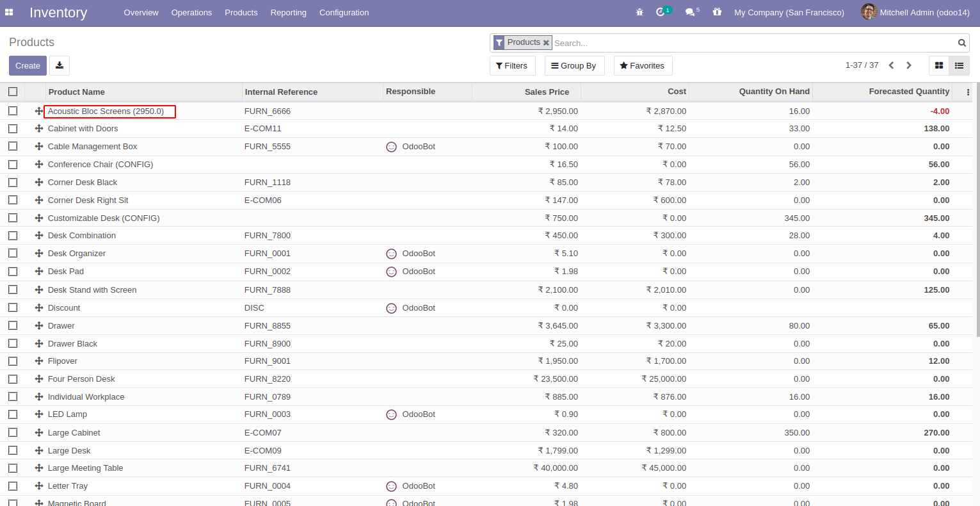This screenshot has width=980, height=506.
Task: Click the Inventory app title
Action: [x=58, y=13]
